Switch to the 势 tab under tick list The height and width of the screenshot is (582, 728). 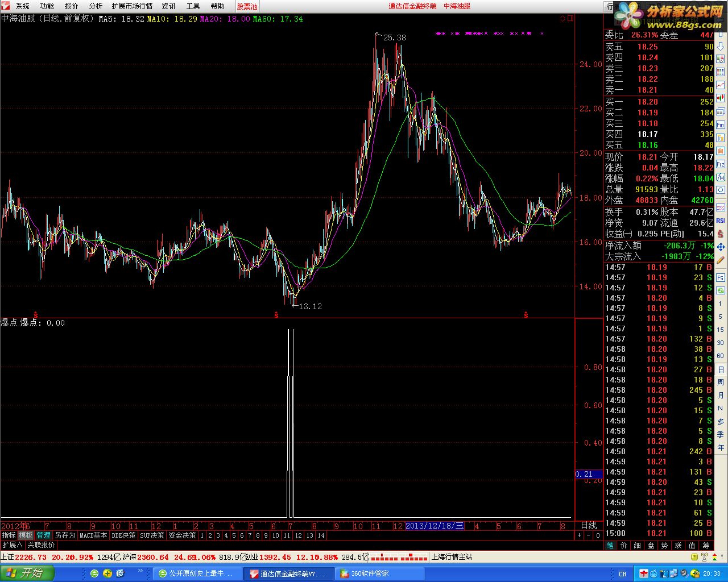(664, 544)
